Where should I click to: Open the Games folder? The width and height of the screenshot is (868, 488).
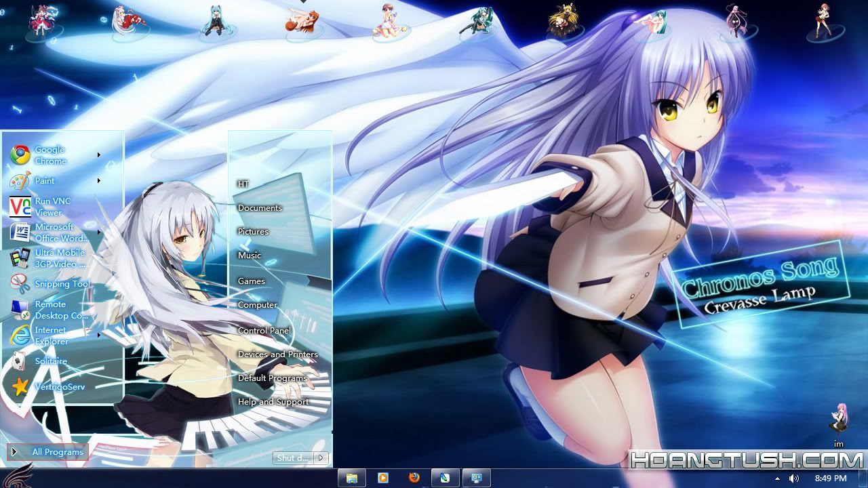252,281
